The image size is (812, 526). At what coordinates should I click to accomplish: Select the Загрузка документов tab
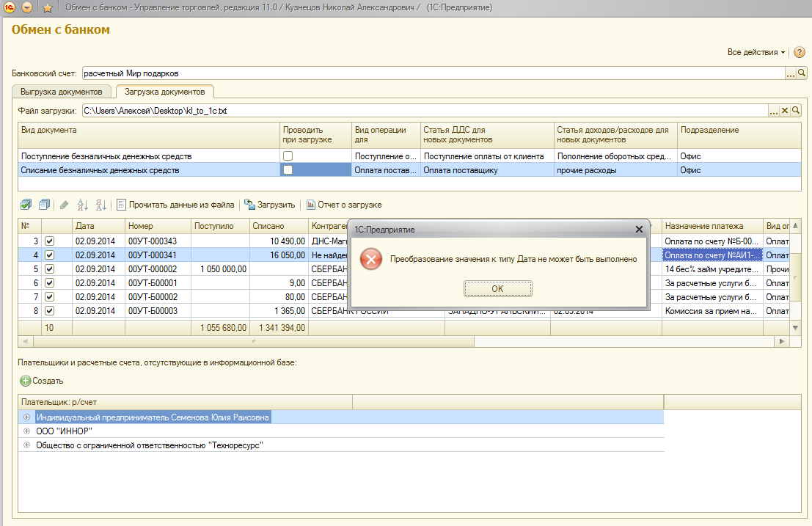click(164, 92)
